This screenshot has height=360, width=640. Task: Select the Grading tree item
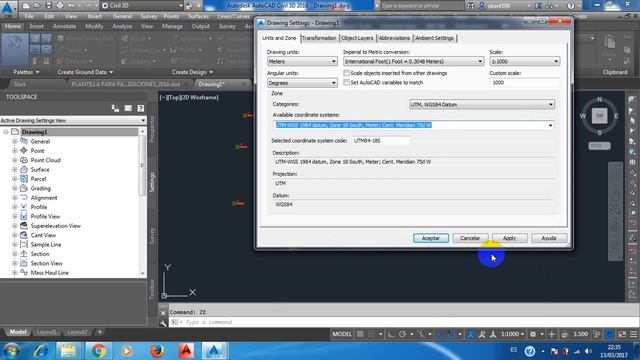pos(40,188)
